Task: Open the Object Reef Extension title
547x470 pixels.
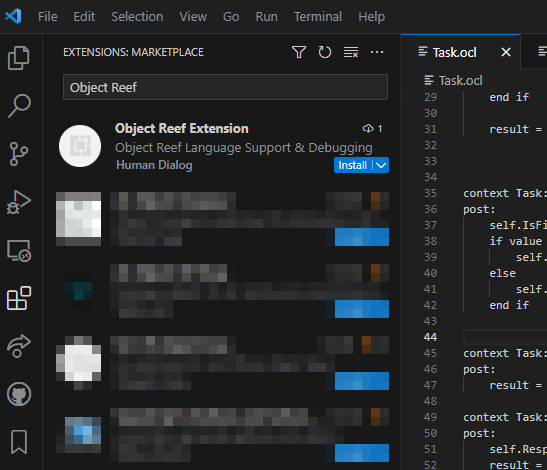Action: [x=182, y=128]
